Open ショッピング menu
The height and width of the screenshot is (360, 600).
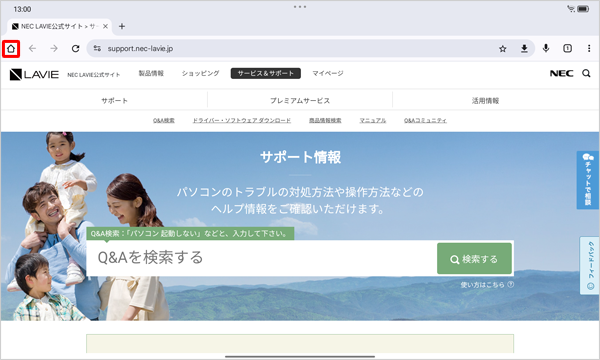[x=201, y=73]
